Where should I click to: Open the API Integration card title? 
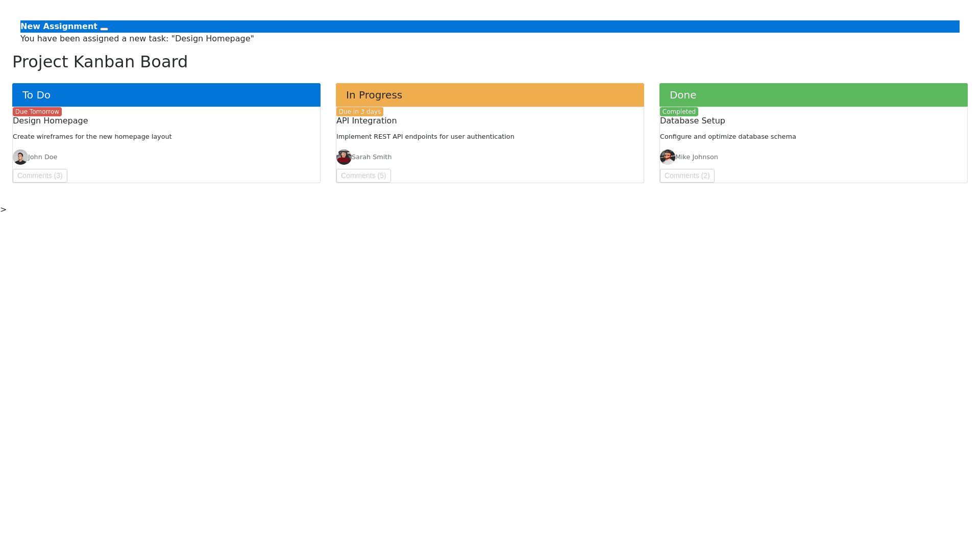(366, 121)
